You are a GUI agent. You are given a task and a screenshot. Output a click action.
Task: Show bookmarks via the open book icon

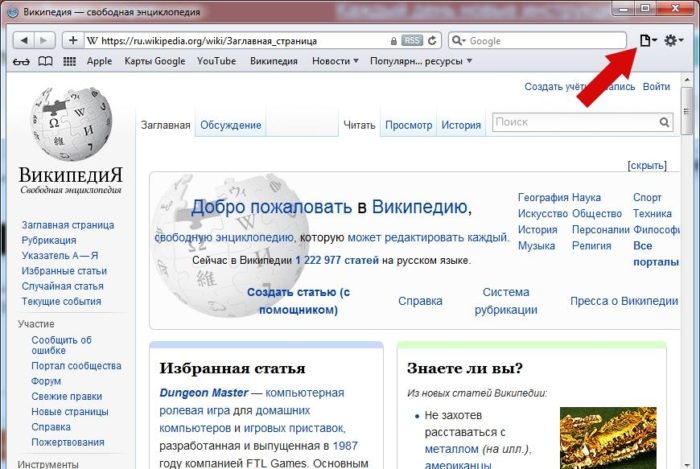pos(45,61)
